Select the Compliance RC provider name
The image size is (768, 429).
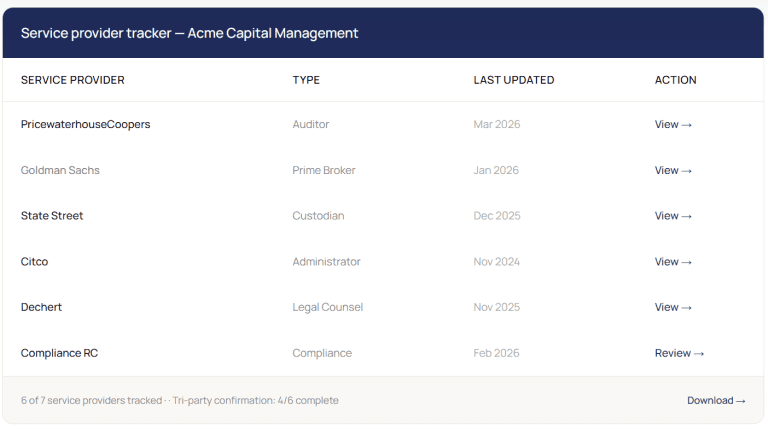[x=59, y=353]
